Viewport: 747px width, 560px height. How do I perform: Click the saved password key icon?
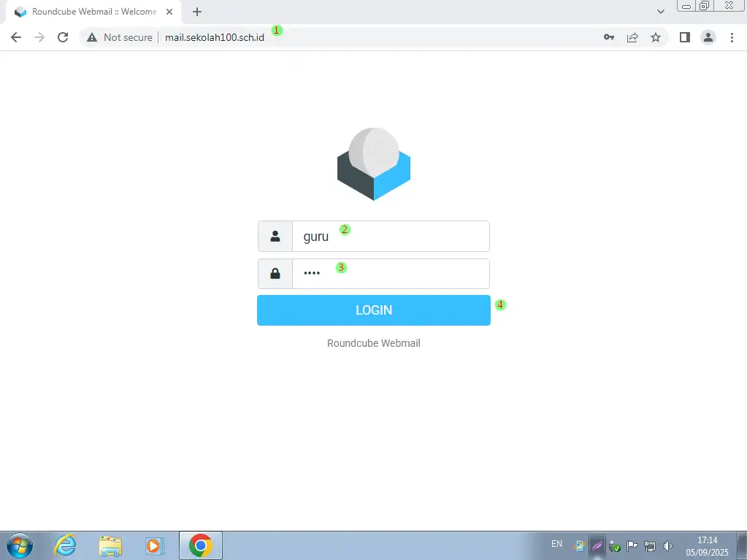pyautogui.click(x=609, y=37)
